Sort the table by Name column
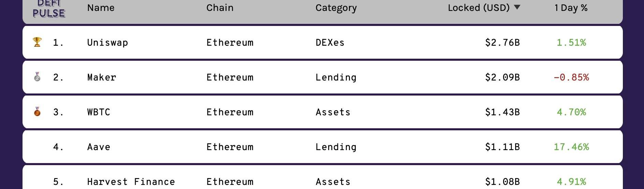Image resolution: width=644 pixels, height=189 pixels. pos(101,8)
